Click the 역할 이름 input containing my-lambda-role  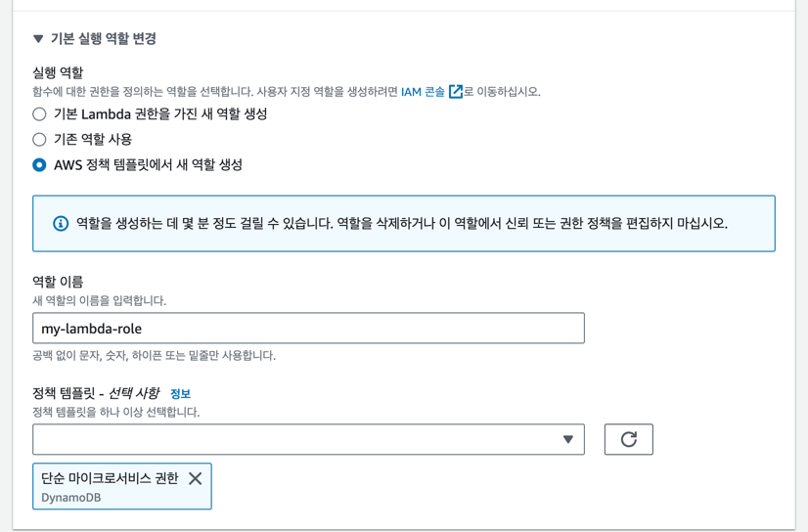click(308, 328)
